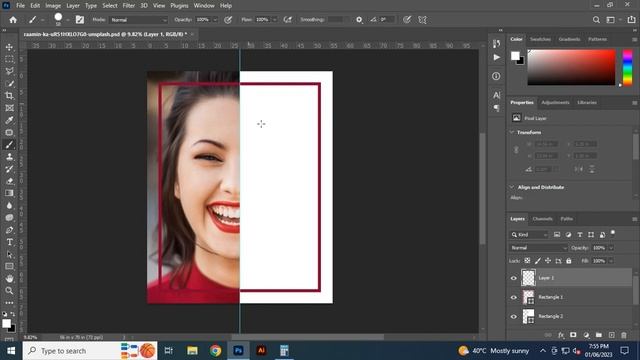Screen dimensions: 640x360
Task: Click the Share icon in top right
Action: (x=631, y=20)
